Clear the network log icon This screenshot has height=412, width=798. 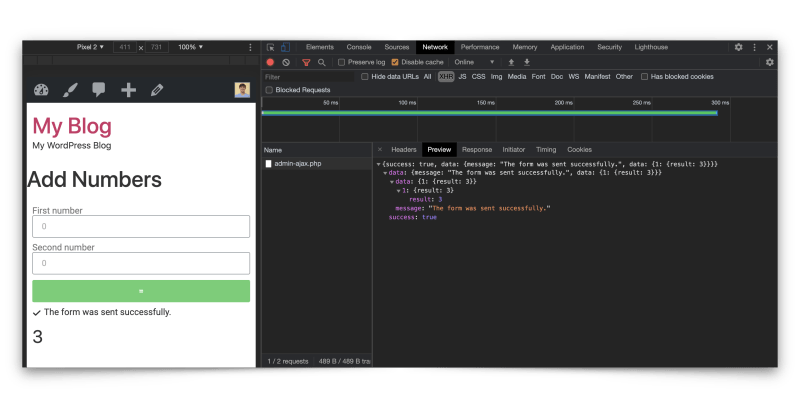tap(286, 62)
